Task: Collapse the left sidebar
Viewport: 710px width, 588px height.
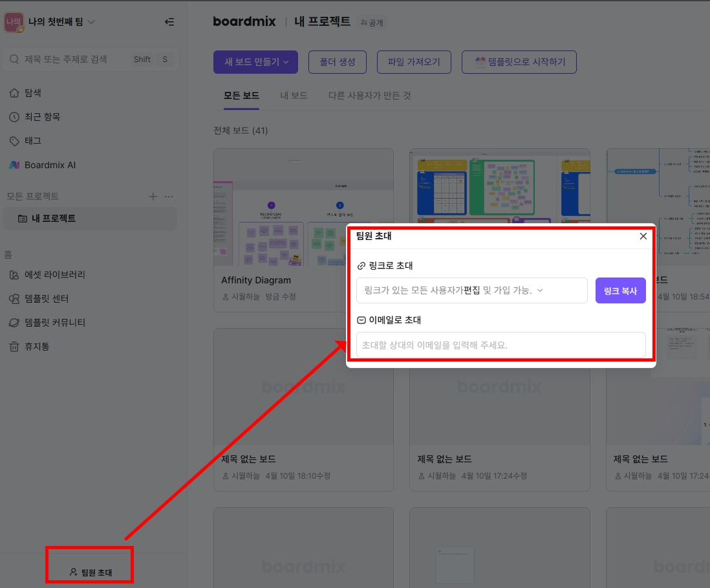Action: [169, 21]
